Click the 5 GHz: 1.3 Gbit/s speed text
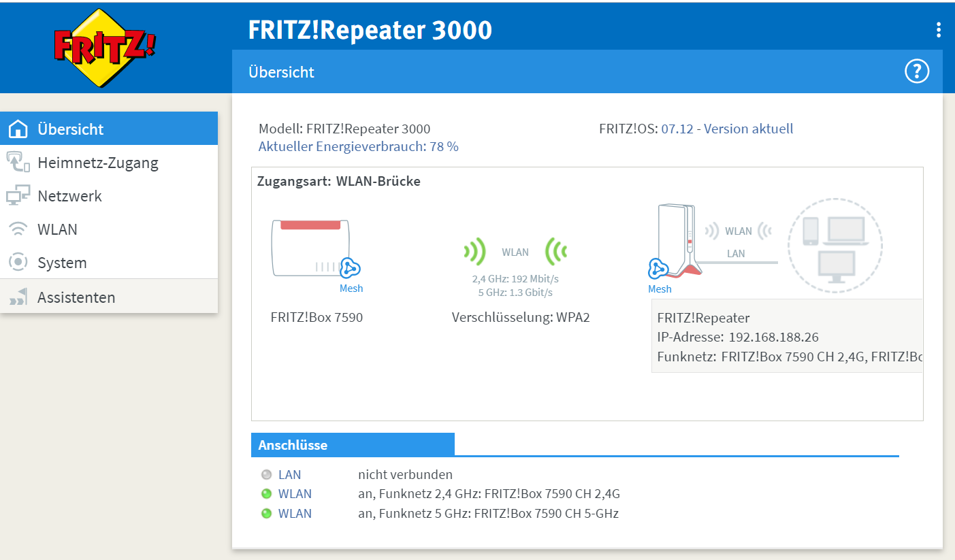 pos(515,293)
